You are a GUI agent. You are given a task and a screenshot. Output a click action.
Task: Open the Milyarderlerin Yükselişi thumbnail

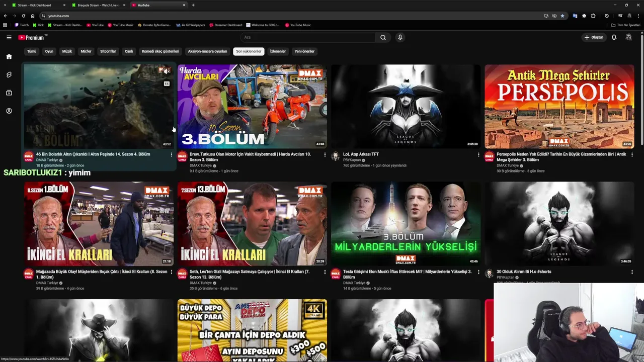point(406,224)
